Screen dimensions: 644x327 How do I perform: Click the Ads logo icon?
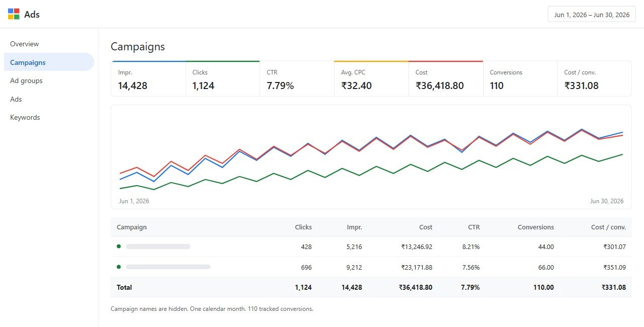14,14
